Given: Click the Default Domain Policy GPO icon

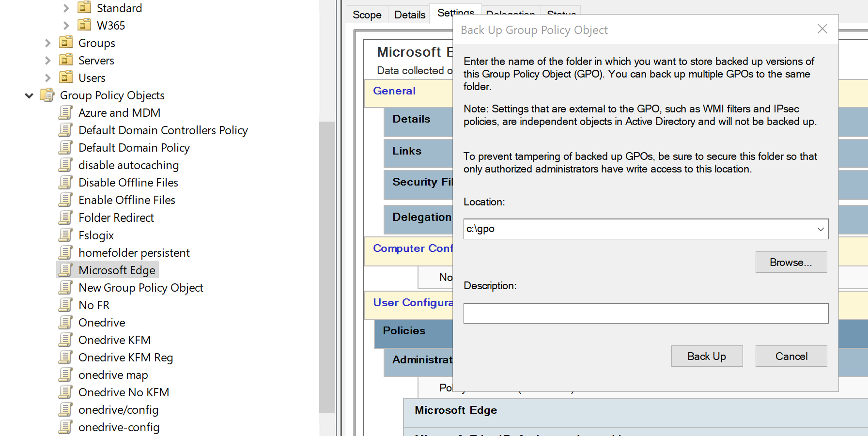Looking at the screenshot, I should (66, 147).
